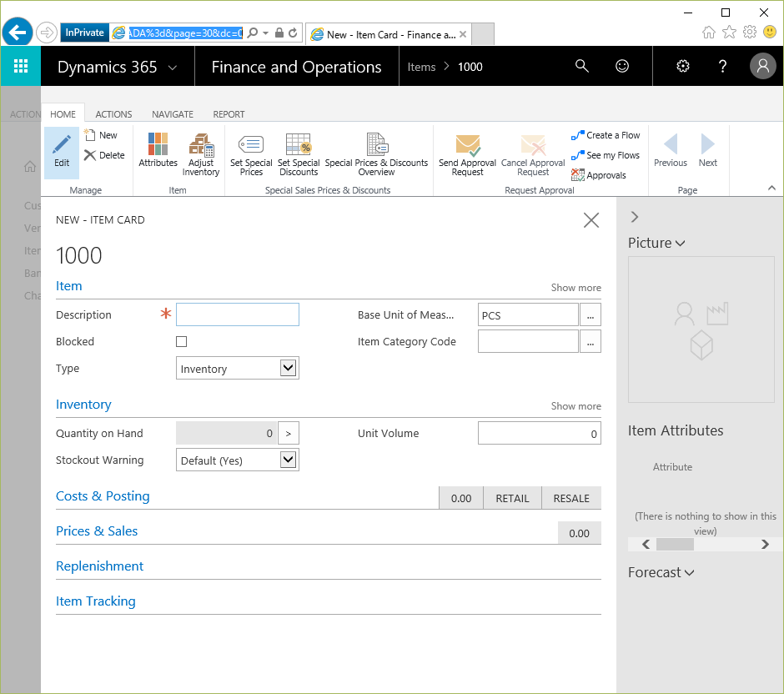
Task: Click the Description input field
Action: tap(238, 314)
